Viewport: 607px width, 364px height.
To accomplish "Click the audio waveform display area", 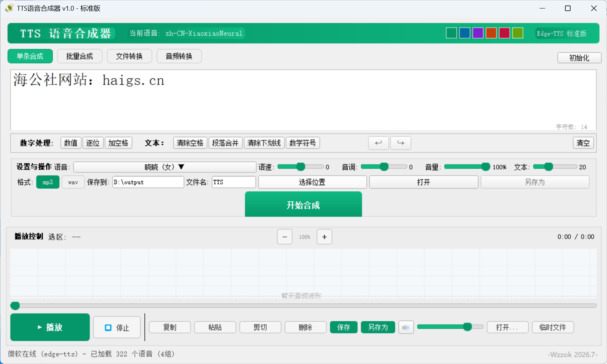I will [303, 273].
